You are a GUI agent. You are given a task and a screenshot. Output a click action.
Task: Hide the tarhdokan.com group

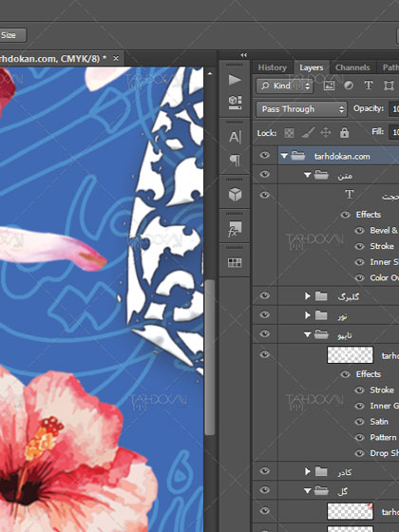(265, 156)
